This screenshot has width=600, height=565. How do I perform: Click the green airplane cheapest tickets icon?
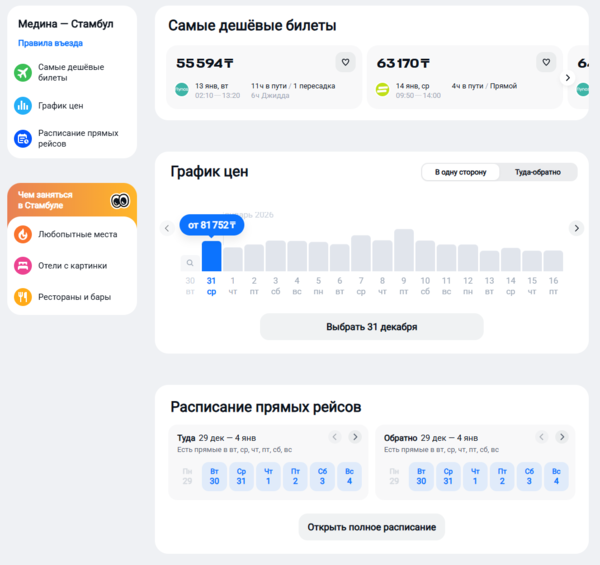(x=23, y=72)
